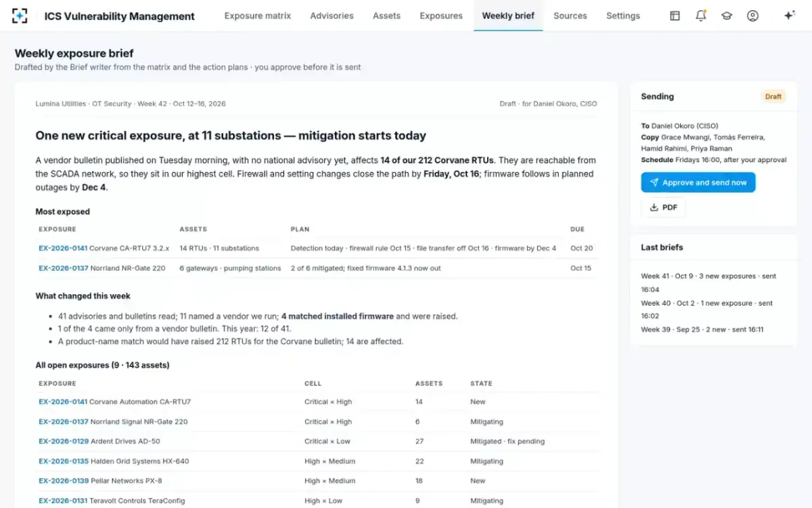The width and height of the screenshot is (812, 508).
Task: Click the 'Critical × Low' cell
Action: pos(328,442)
